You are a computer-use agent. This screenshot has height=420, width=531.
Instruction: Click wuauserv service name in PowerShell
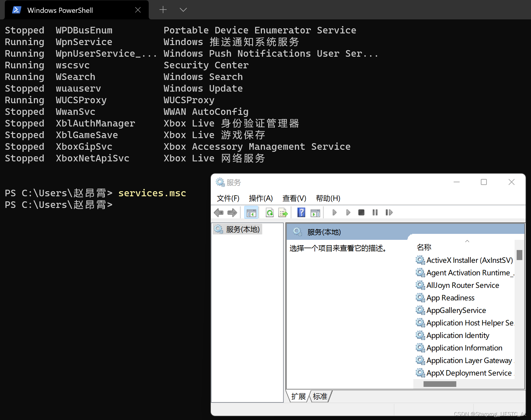click(79, 88)
